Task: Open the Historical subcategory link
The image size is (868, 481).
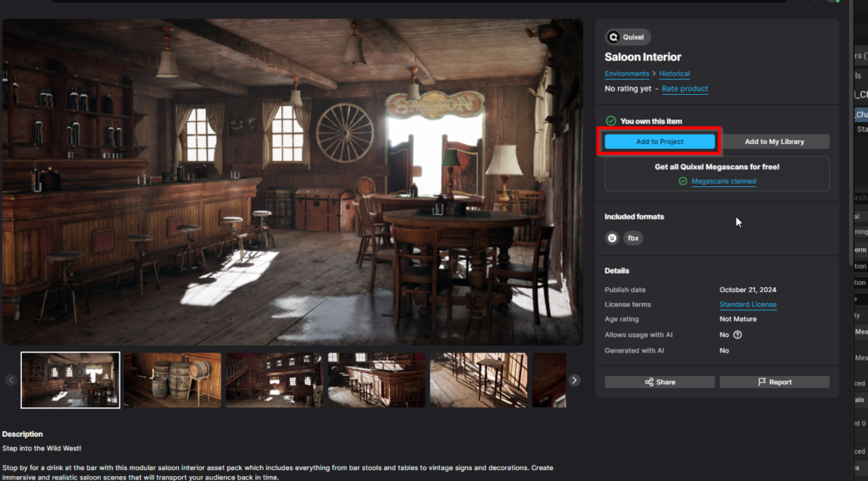Action: coord(675,75)
